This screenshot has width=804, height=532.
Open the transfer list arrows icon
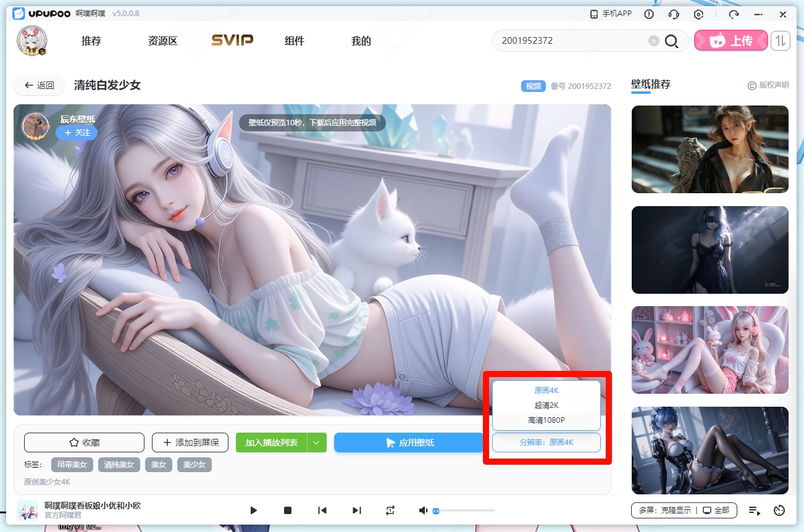(x=781, y=41)
